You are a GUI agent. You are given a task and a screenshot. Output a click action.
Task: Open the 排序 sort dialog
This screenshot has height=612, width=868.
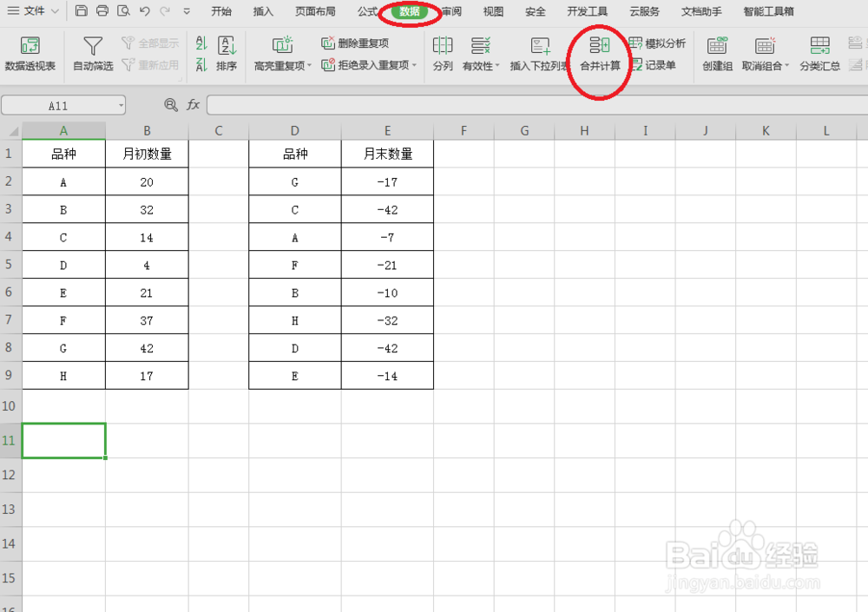pos(227,54)
